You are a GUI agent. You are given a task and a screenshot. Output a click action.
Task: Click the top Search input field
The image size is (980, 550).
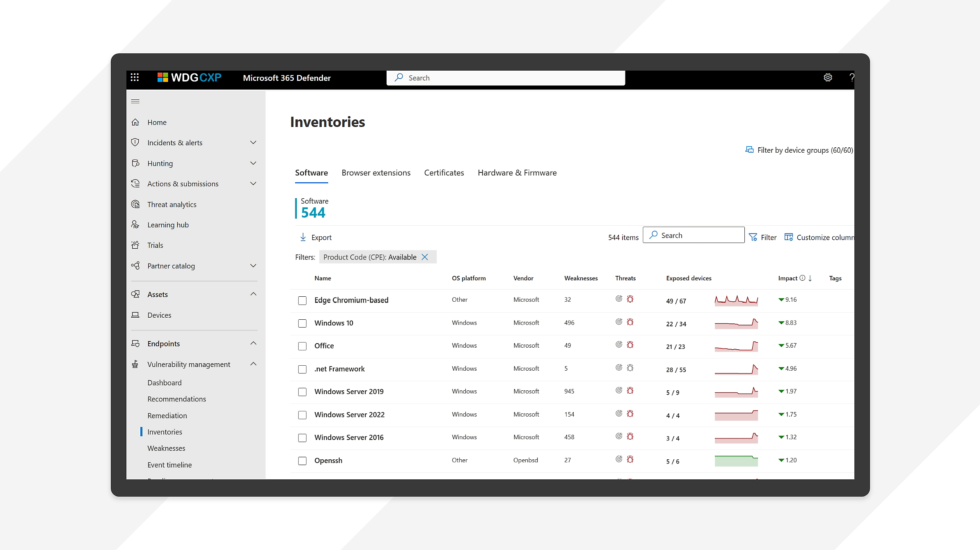(506, 78)
